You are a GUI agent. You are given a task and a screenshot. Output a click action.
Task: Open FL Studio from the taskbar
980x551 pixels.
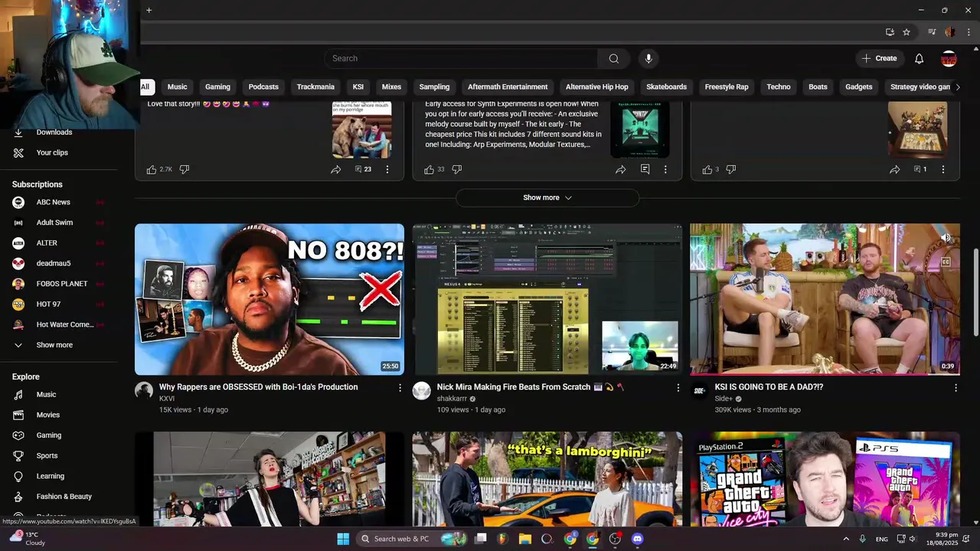click(x=502, y=539)
